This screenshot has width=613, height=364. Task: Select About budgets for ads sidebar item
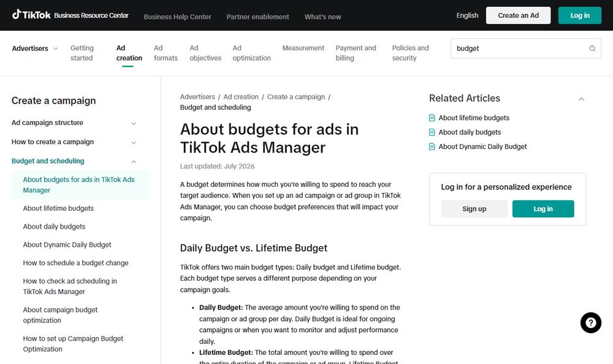pyautogui.click(x=80, y=185)
